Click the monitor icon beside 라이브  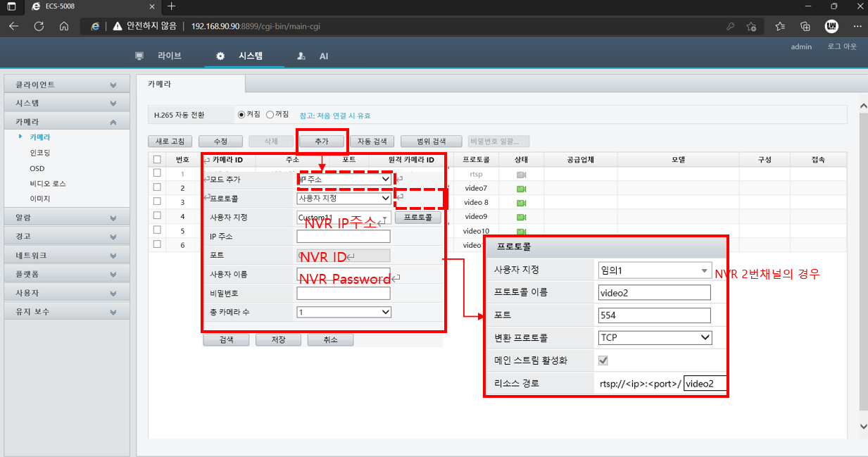pos(139,56)
